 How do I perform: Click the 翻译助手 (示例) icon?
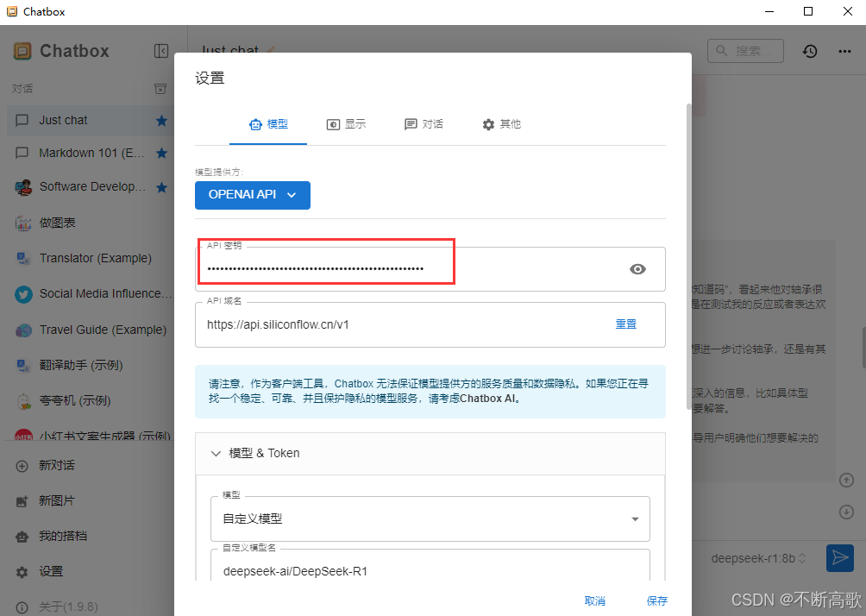point(23,366)
